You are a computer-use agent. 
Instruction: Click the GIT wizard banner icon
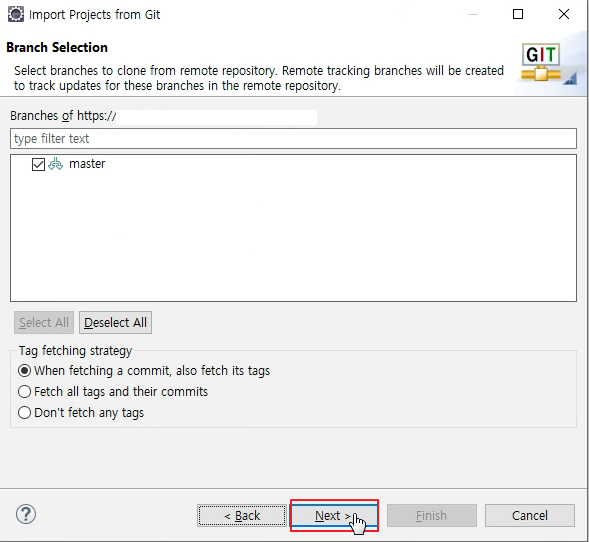click(x=541, y=63)
